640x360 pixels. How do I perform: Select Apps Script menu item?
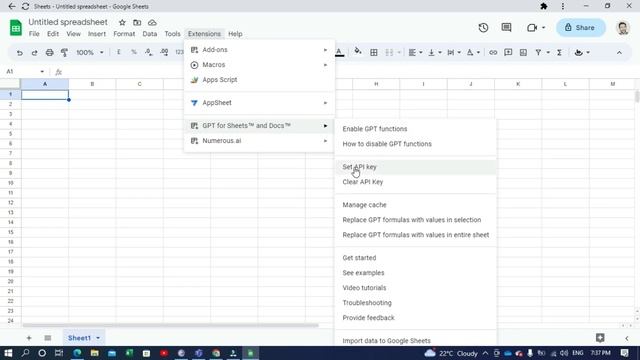point(259,80)
